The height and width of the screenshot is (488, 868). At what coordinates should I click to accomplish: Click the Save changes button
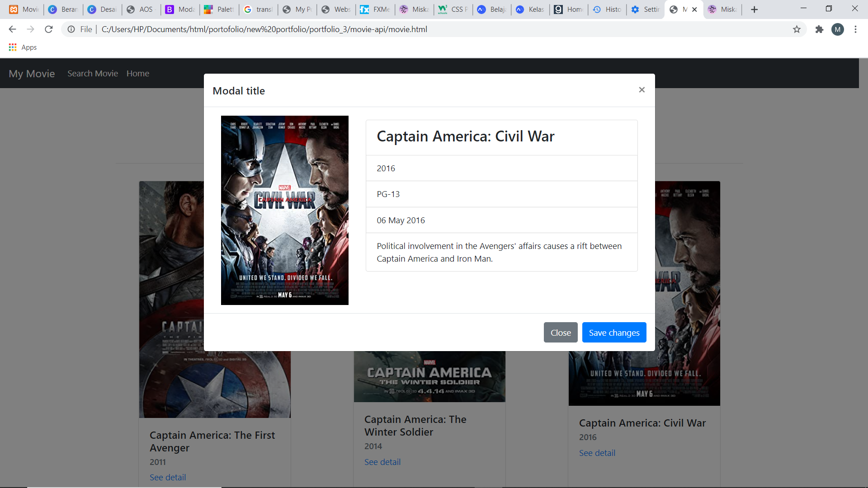614,333
